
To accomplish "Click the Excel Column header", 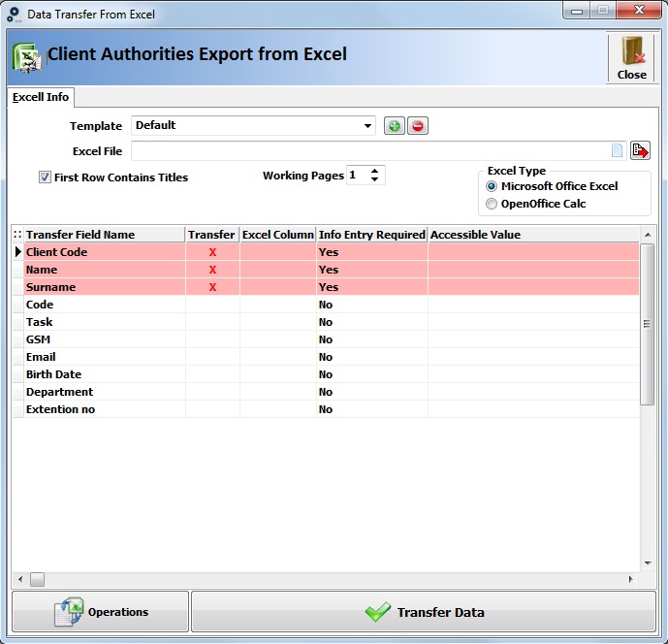I will pos(277,235).
